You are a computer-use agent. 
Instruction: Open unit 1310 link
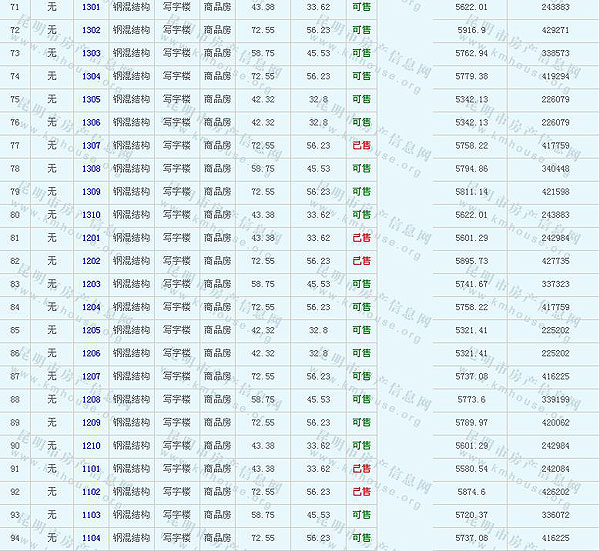(x=91, y=214)
